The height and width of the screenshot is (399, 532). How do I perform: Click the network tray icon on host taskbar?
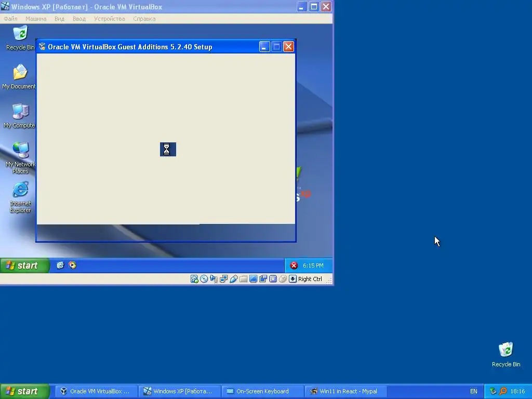pos(493,391)
